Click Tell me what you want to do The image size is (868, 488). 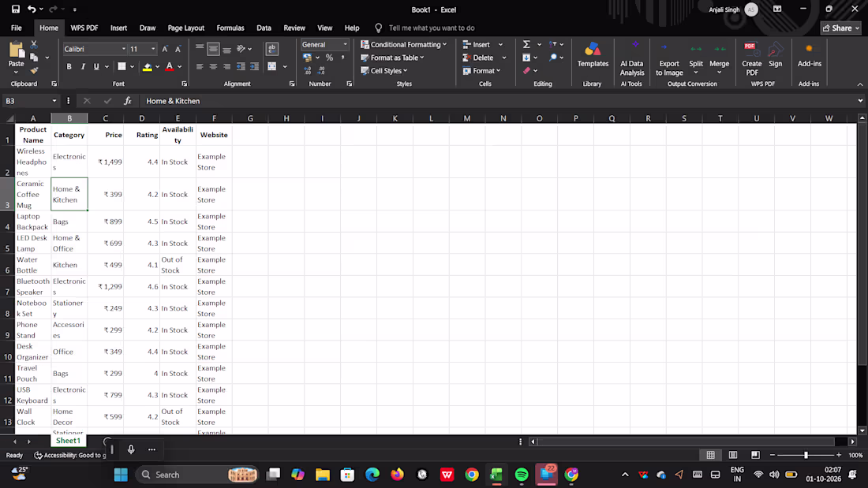431,28
